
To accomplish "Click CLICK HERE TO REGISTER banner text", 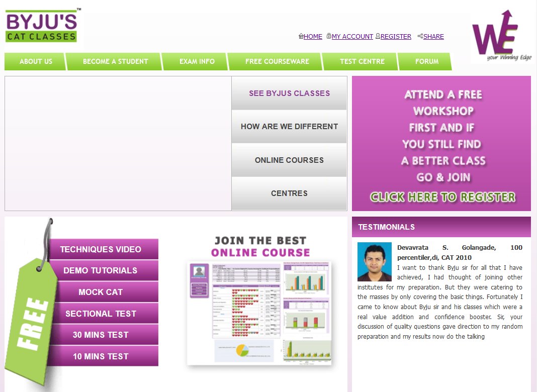I will pyautogui.click(x=442, y=197).
